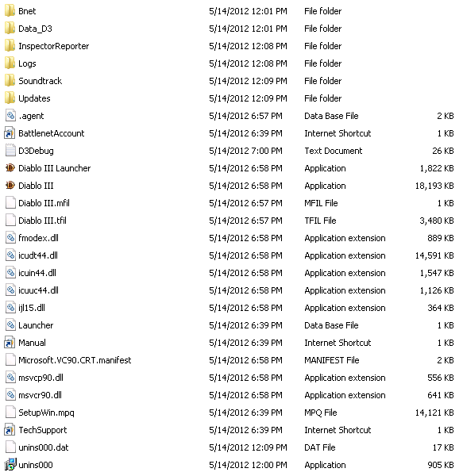Select the Bnet folder icon
Viewport: 463px width, 476px height.
[10, 10]
